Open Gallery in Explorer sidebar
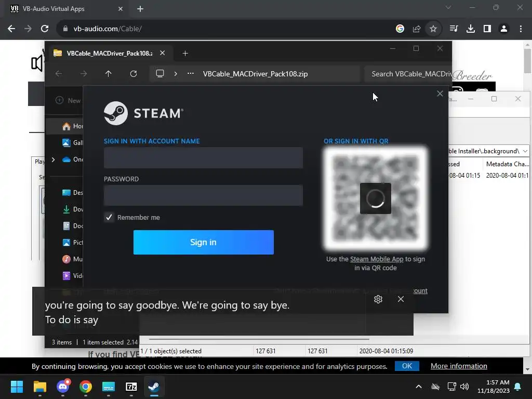The height and width of the screenshot is (399, 532). pyautogui.click(x=73, y=143)
